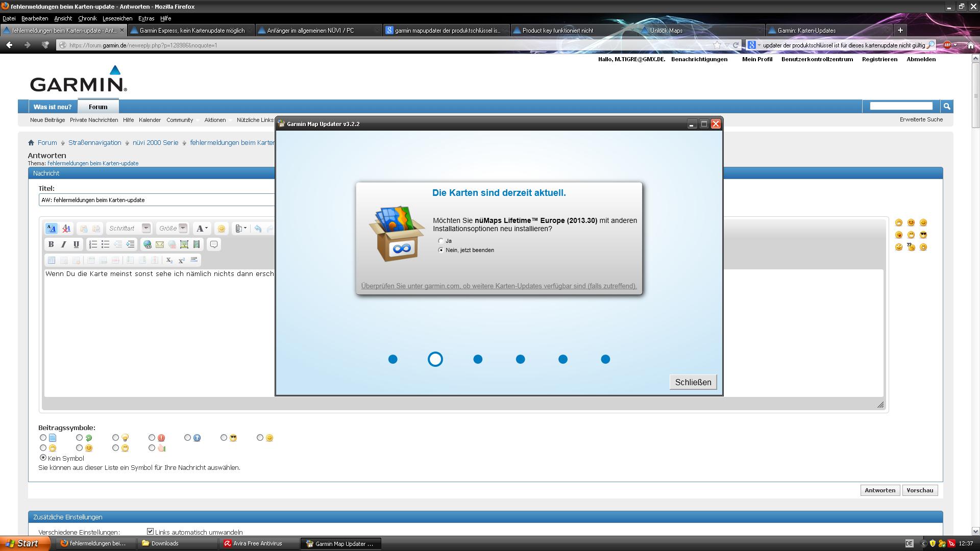The image size is (980, 551).
Task: Undo the last editor action
Action: [x=258, y=229]
